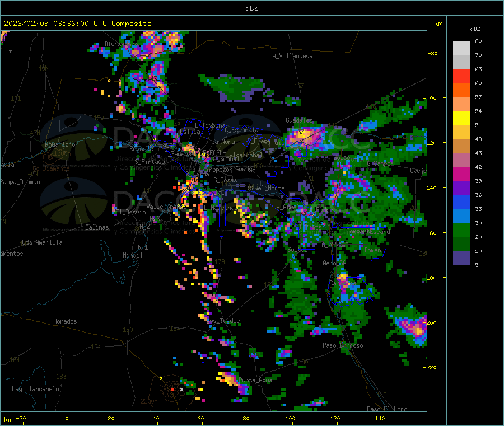504x426 pixels.
Task: Click the -120 tick on the vertical axis
Action: [x=431, y=143]
